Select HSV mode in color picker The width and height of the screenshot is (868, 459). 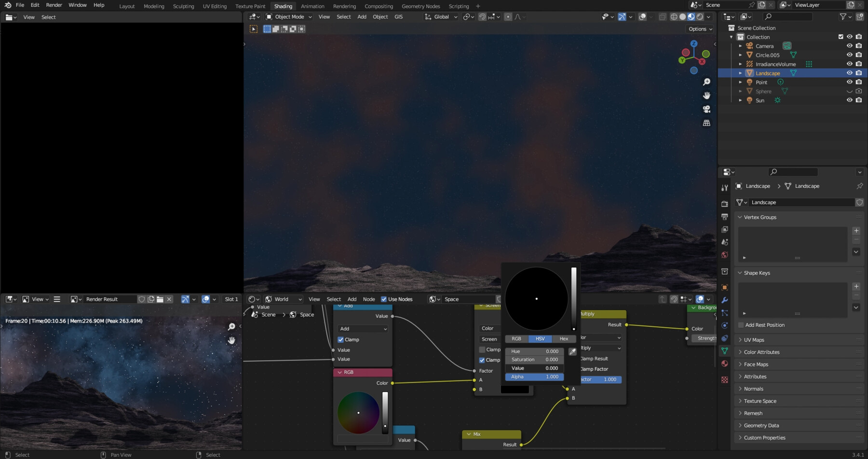540,339
